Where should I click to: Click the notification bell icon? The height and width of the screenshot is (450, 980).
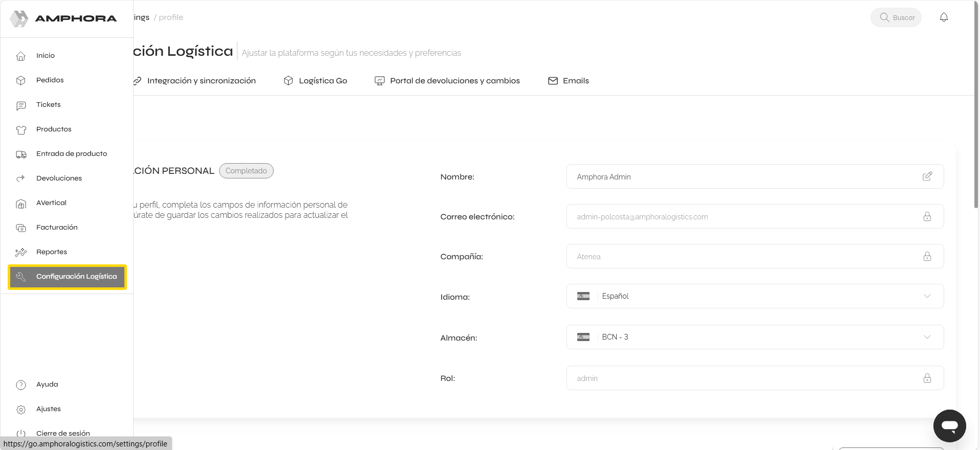(944, 17)
